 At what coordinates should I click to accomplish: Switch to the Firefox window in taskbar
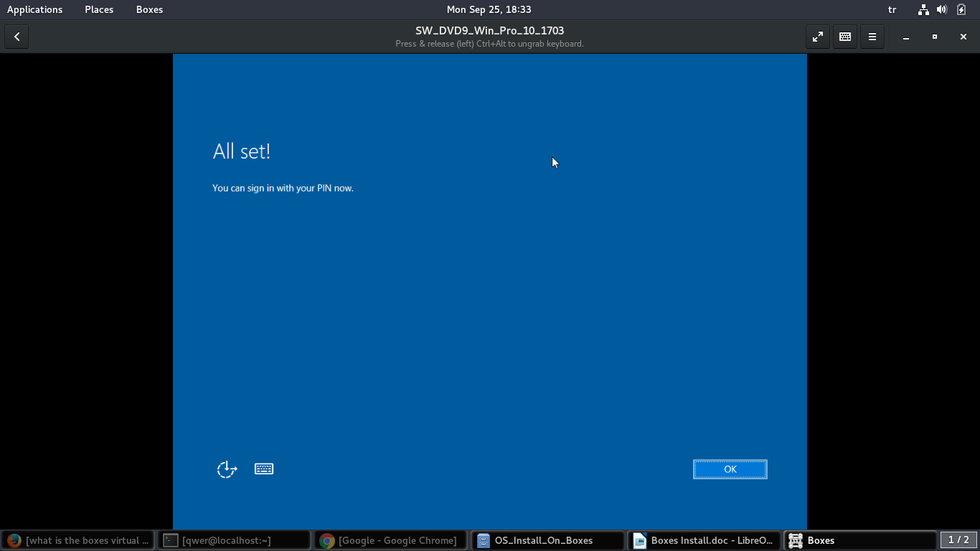point(77,540)
